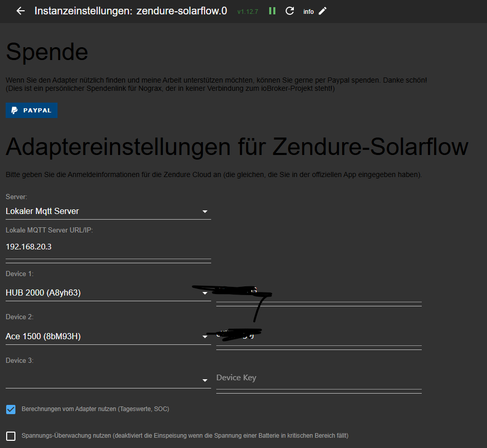Click the Device 1 key input field
Viewport: 487px width, 448px height.
319,293
